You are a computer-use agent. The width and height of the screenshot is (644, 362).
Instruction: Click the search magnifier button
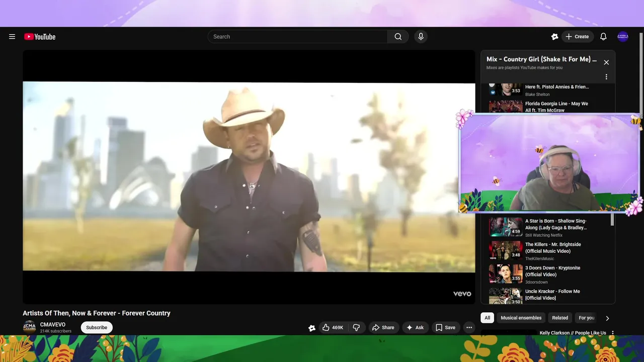(x=398, y=37)
